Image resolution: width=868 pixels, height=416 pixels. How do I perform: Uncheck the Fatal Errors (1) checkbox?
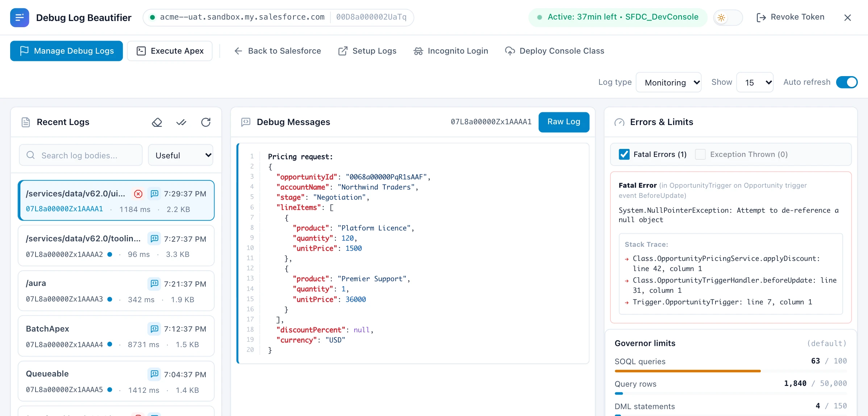tap(624, 154)
